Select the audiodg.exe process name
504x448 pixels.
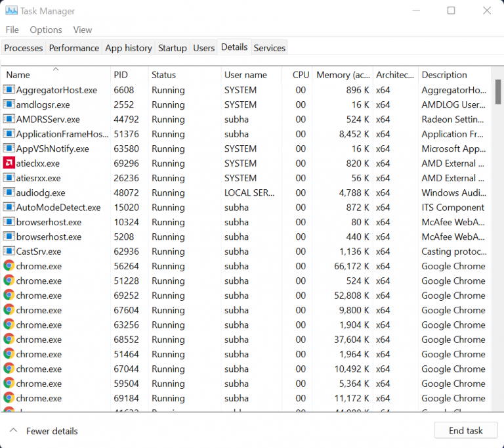point(41,192)
